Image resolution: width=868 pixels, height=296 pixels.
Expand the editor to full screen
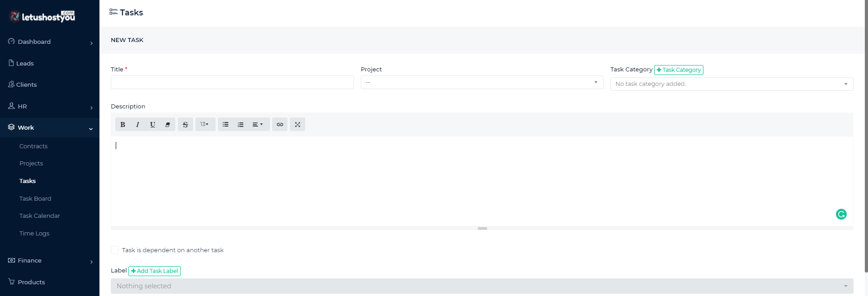297,124
